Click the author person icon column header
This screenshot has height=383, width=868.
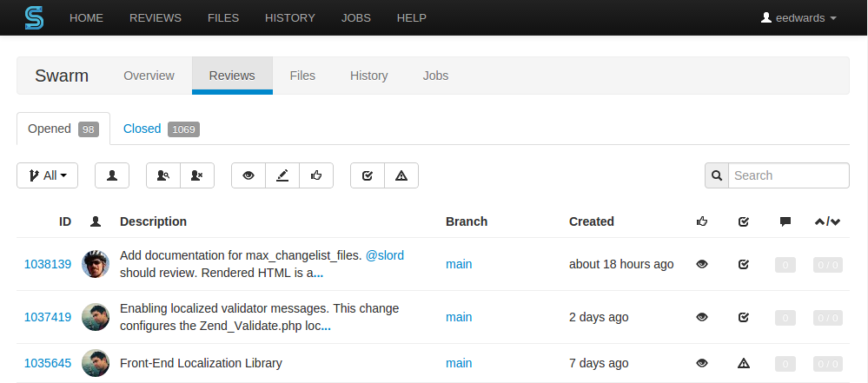96,221
